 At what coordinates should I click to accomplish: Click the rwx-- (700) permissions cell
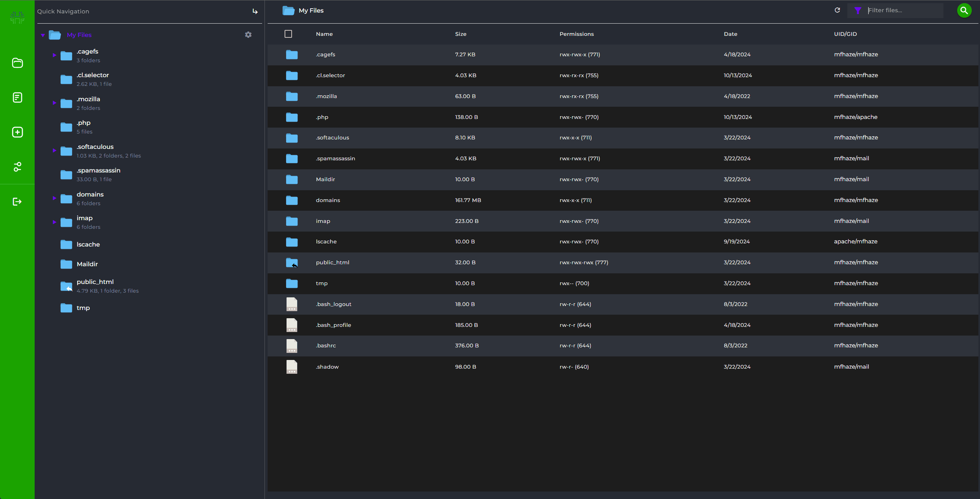point(575,284)
